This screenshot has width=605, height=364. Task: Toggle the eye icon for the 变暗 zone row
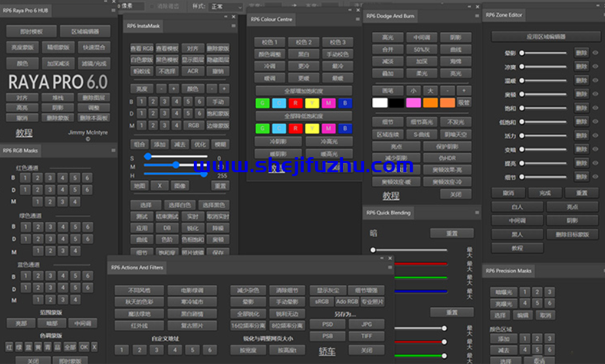click(596, 149)
